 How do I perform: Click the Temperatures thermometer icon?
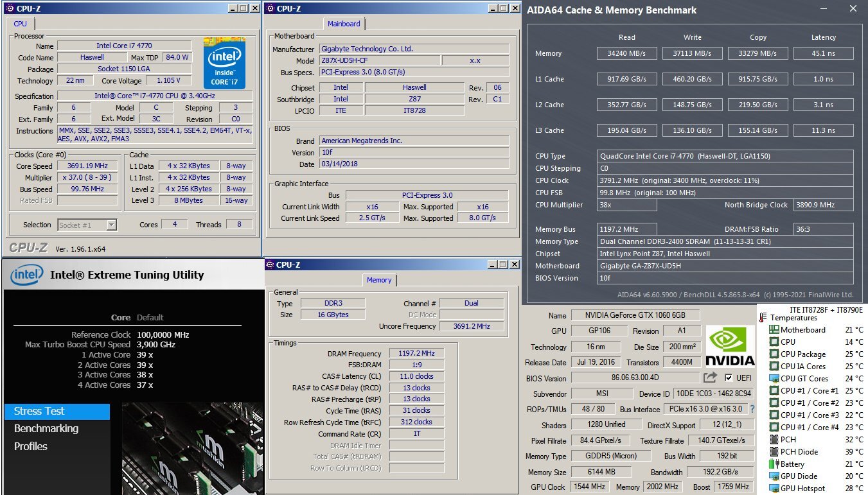[x=763, y=318]
